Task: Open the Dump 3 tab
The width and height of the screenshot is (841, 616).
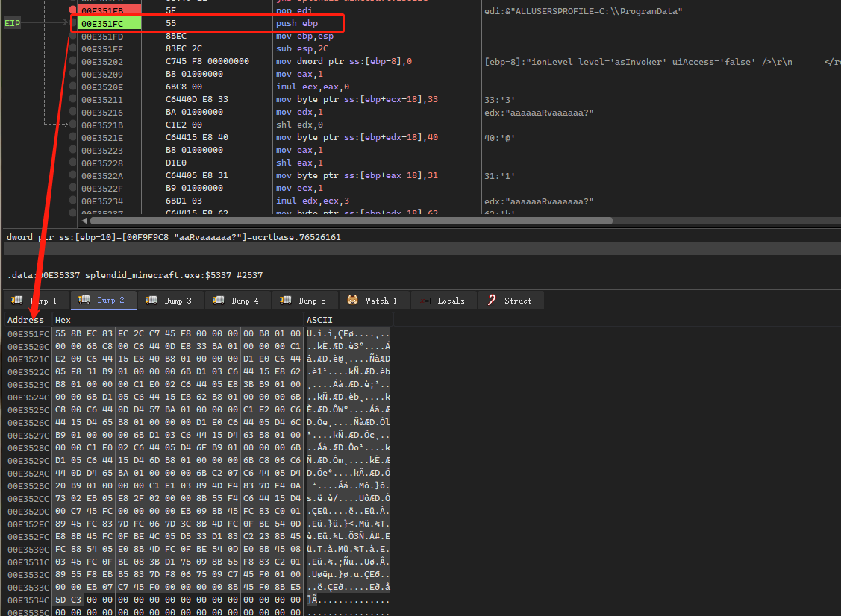Action: coord(170,301)
